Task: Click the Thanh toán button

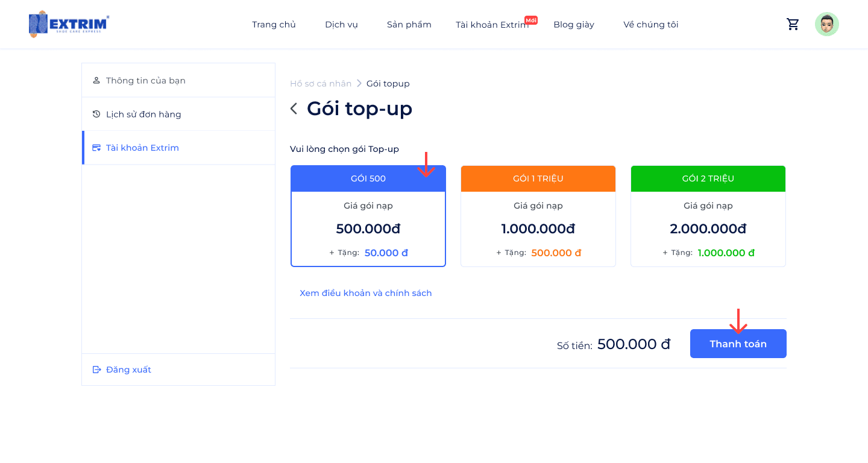Action: [x=738, y=344]
